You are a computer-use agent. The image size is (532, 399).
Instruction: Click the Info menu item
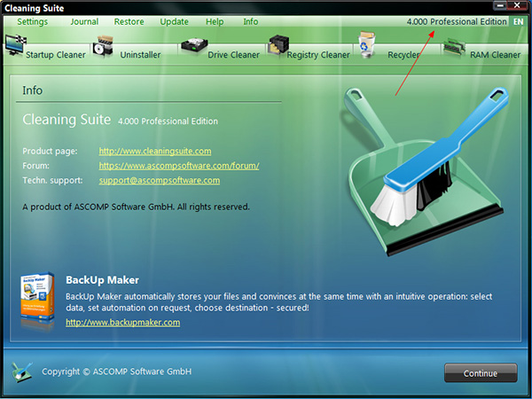click(x=251, y=21)
